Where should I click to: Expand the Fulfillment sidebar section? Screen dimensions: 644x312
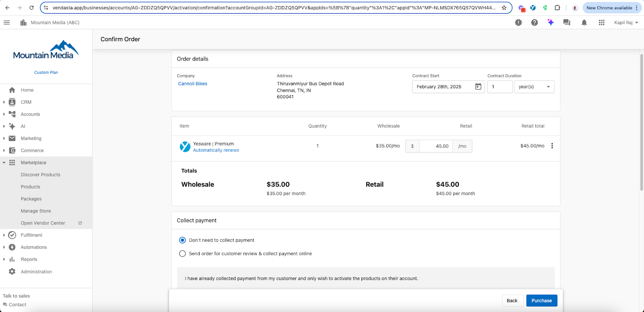[4, 235]
